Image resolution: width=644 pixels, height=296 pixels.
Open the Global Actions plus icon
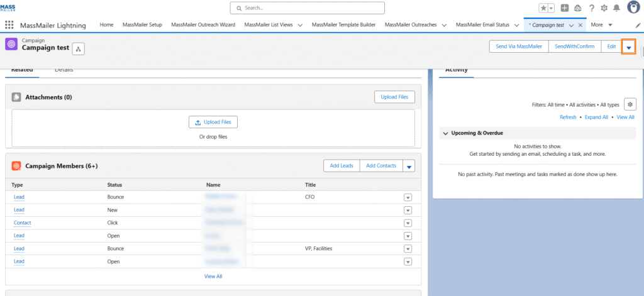565,8
